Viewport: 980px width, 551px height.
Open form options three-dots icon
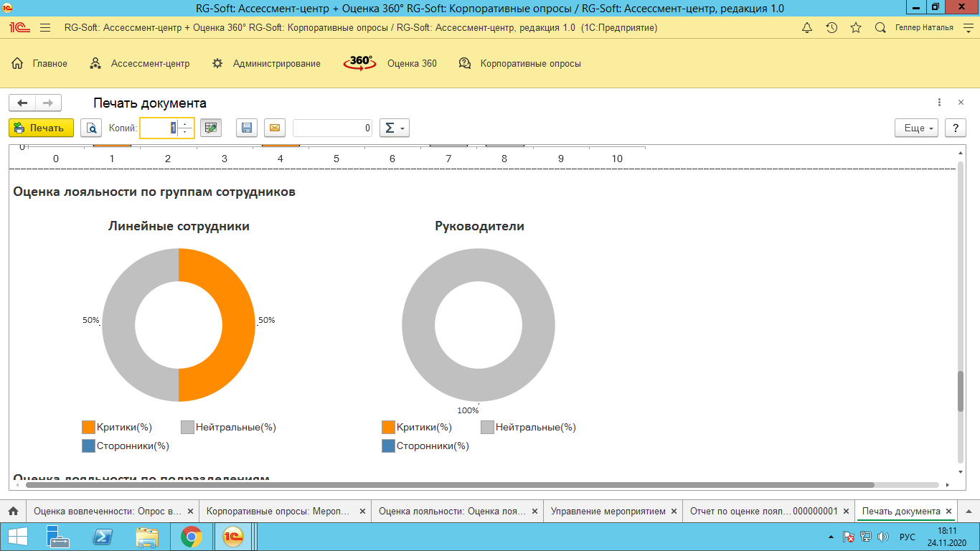coord(940,103)
